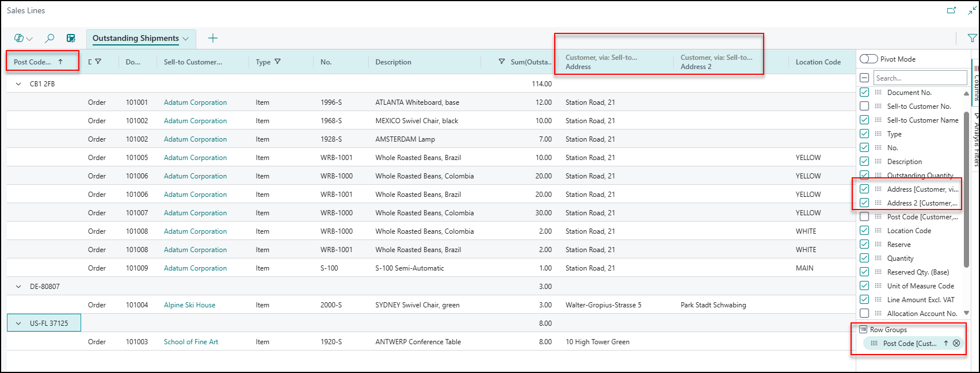This screenshot has height=373, width=980.
Task: Collapse the CB1 2FB group
Action: pos(18,83)
